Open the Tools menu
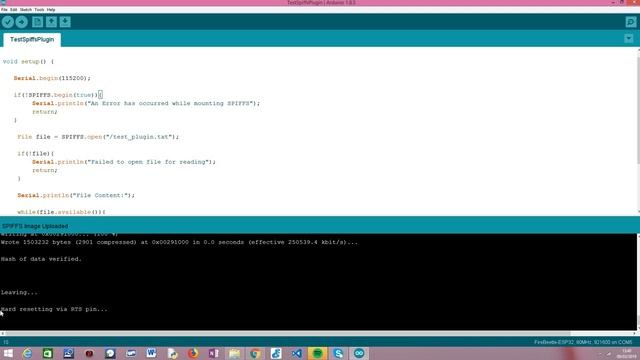 (39, 9)
